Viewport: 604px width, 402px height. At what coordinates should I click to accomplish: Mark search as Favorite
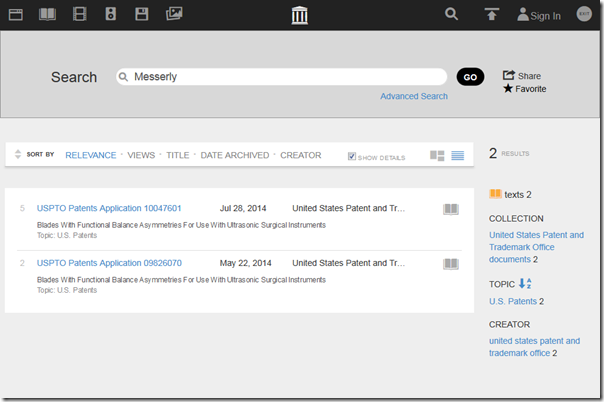pyautogui.click(x=525, y=89)
